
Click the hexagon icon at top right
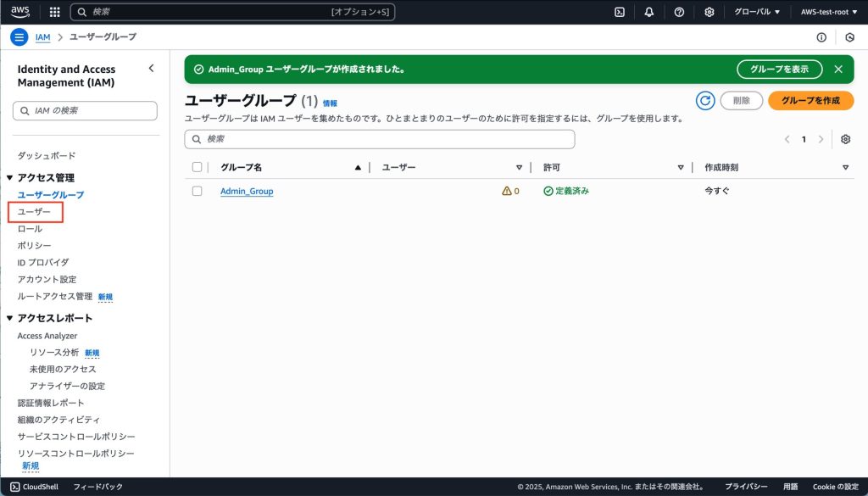(x=849, y=37)
